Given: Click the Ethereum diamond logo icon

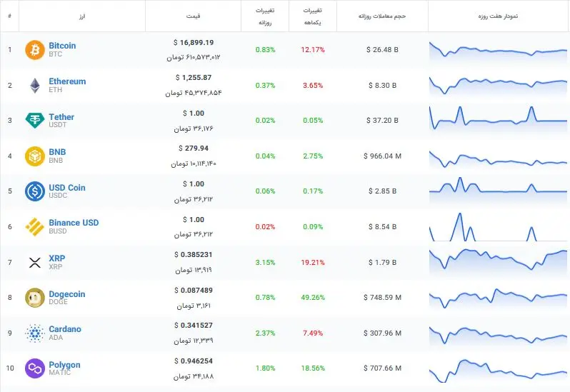Looking at the screenshot, I should pos(35,86).
